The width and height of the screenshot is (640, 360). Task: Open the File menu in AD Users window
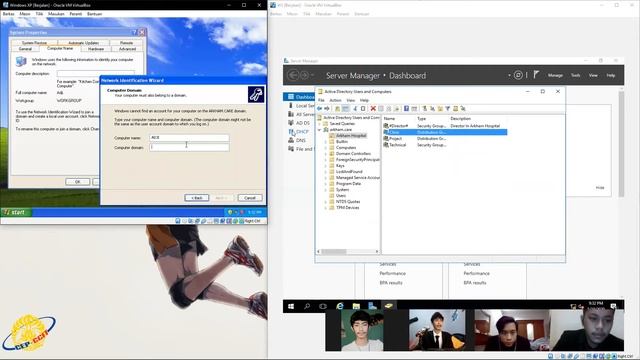[321, 100]
